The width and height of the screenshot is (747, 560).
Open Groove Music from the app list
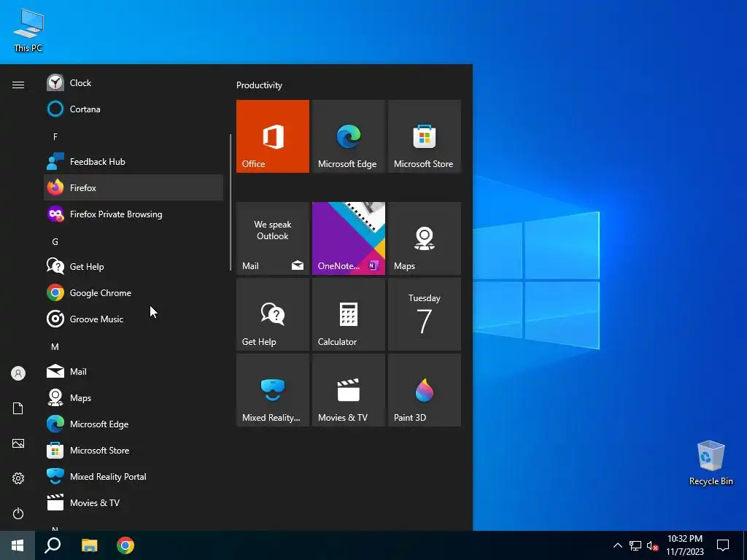pos(133,319)
